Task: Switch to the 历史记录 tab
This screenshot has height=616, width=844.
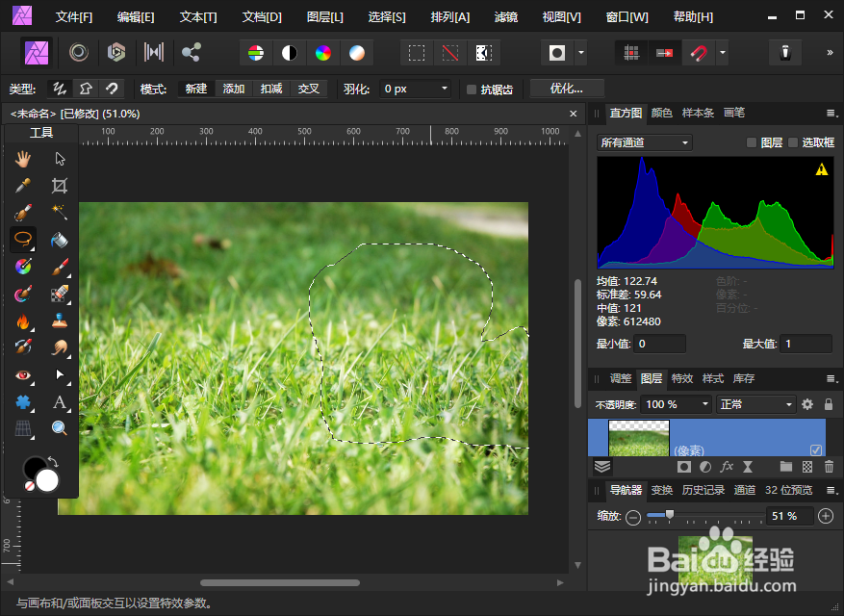Action: (703, 489)
